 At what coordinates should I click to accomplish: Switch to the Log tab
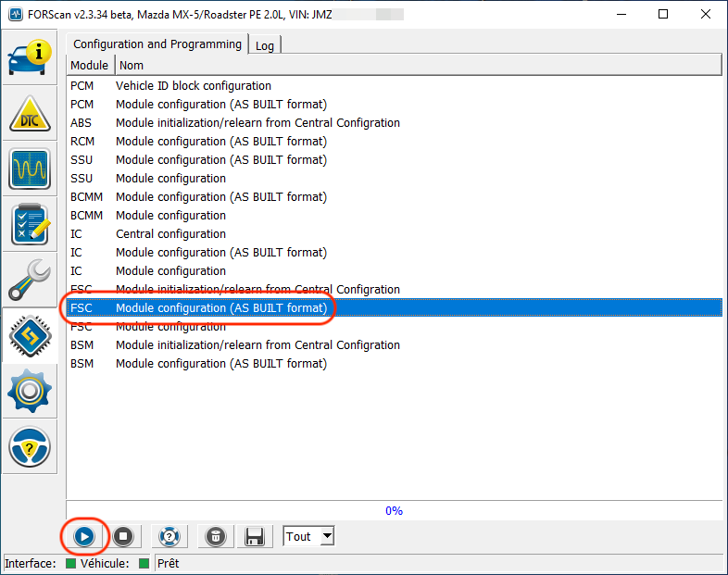click(265, 45)
